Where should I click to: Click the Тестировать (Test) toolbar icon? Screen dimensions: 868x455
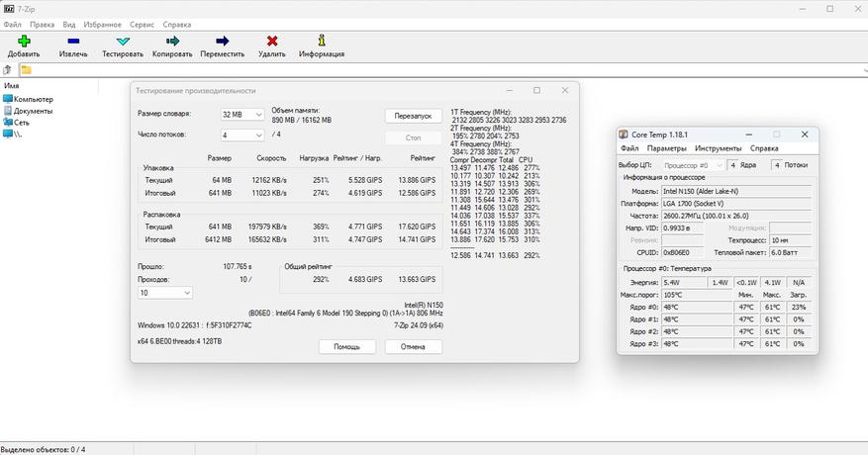tap(123, 41)
